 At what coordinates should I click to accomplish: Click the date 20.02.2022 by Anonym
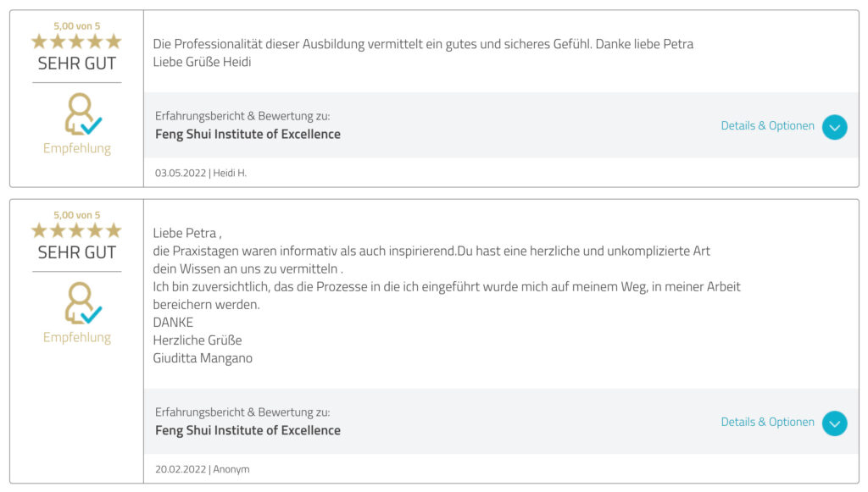pyautogui.click(x=181, y=469)
